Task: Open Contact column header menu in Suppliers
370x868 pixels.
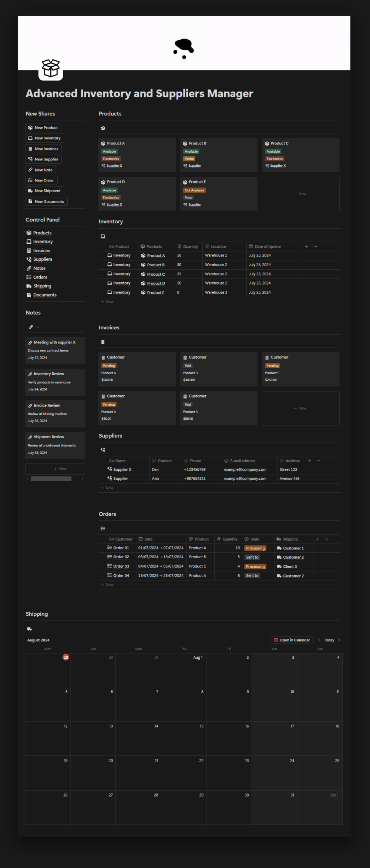Action: [x=165, y=461]
